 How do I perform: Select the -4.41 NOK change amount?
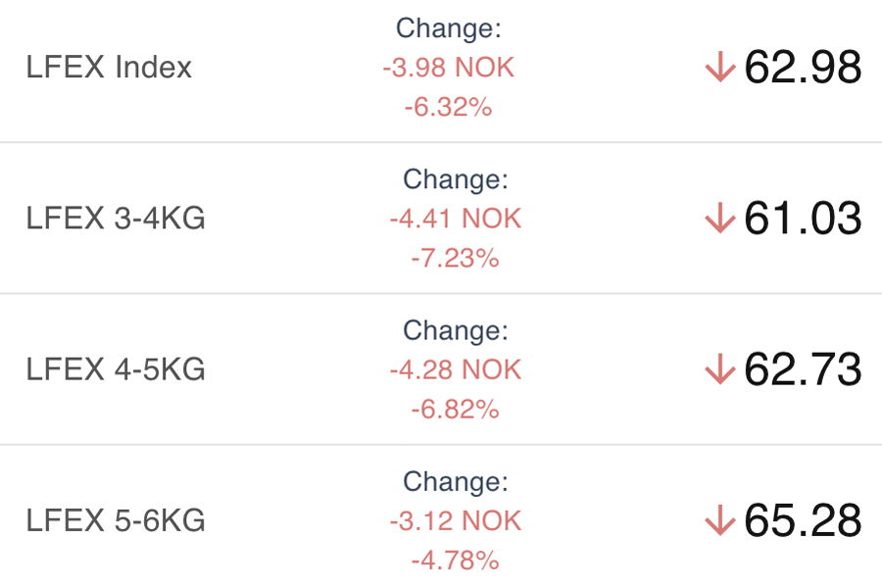pyautogui.click(x=456, y=219)
